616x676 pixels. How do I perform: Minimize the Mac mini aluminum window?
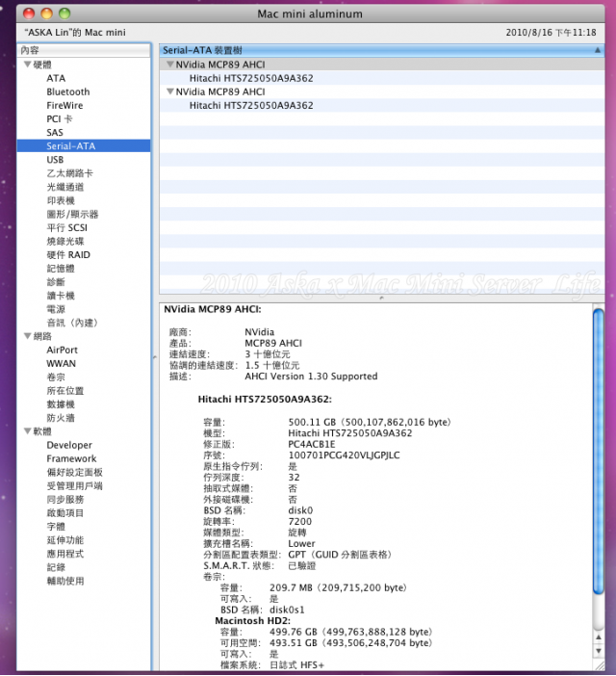[x=46, y=13]
